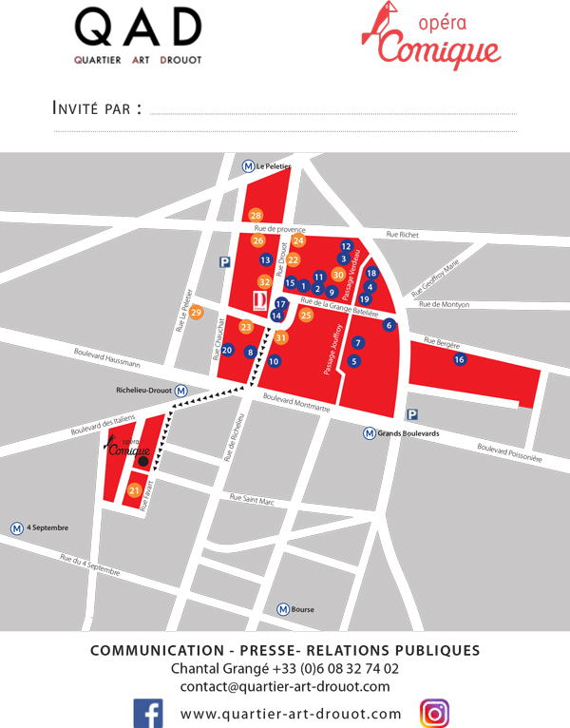The height and width of the screenshot is (728, 570).
Task: Select orange map marker 22
Action: 293,260
